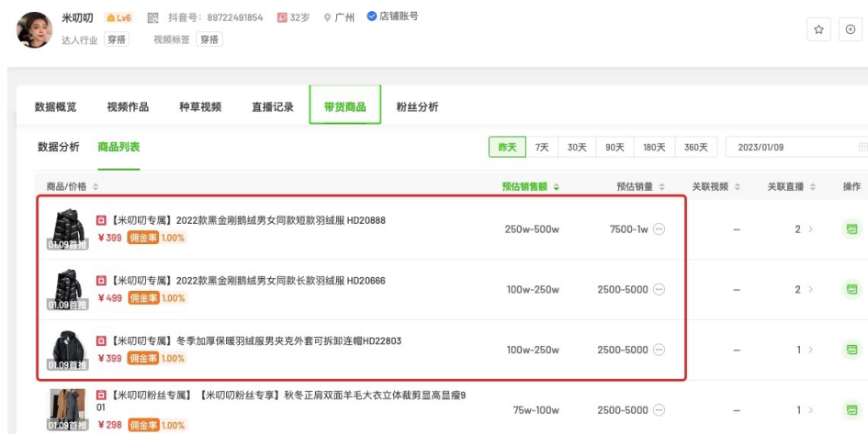Click 米叨叨 profile avatar

pos(34,30)
